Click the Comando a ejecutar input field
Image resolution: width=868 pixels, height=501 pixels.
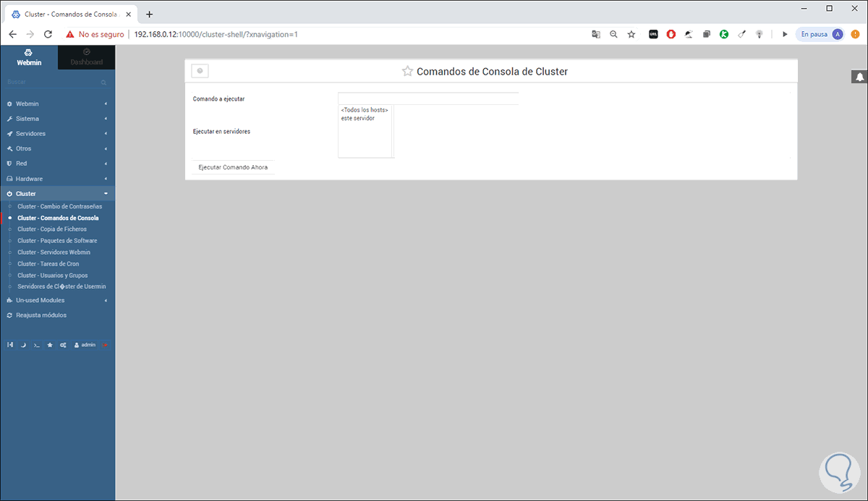click(x=428, y=98)
